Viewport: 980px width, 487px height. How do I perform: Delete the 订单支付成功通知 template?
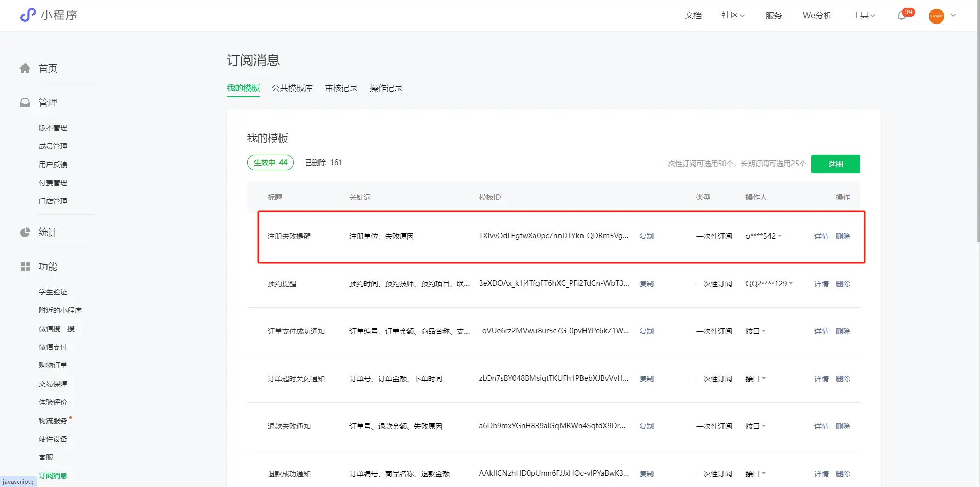point(843,331)
